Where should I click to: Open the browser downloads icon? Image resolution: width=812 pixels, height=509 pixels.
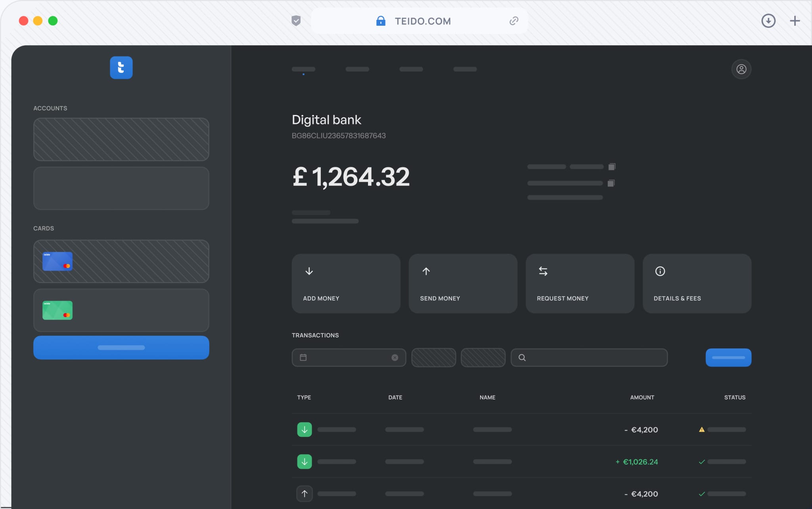[x=768, y=21]
